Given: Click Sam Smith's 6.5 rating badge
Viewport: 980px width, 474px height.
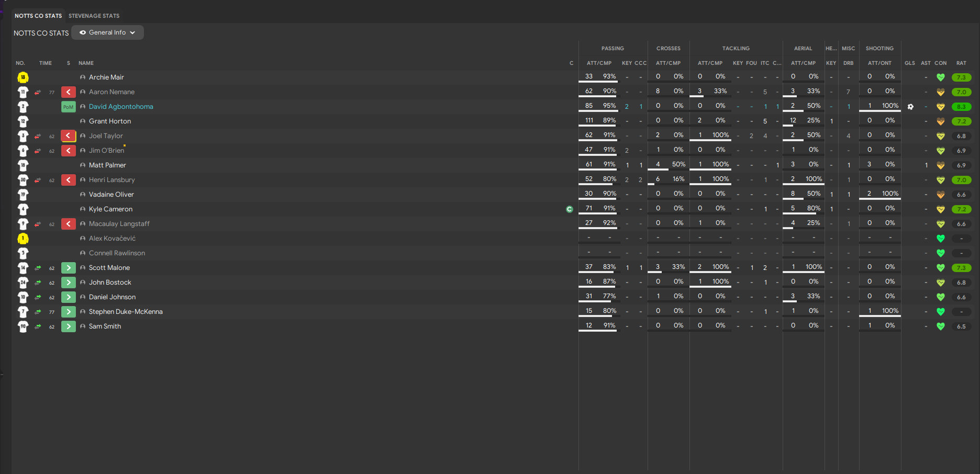Looking at the screenshot, I should (961, 326).
